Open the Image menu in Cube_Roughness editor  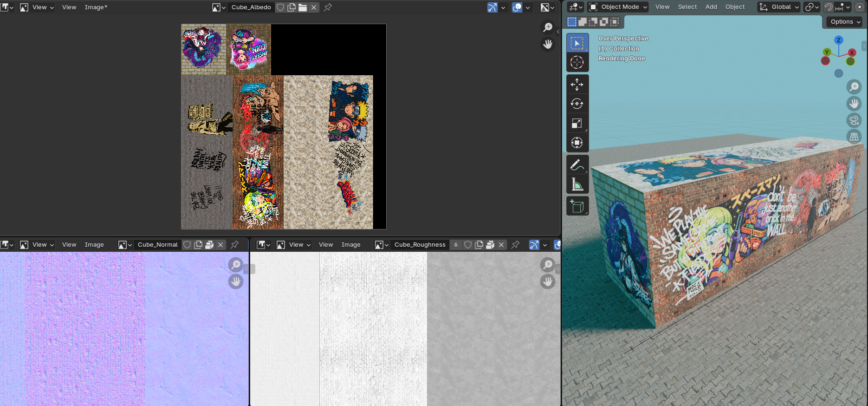(x=351, y=245)
